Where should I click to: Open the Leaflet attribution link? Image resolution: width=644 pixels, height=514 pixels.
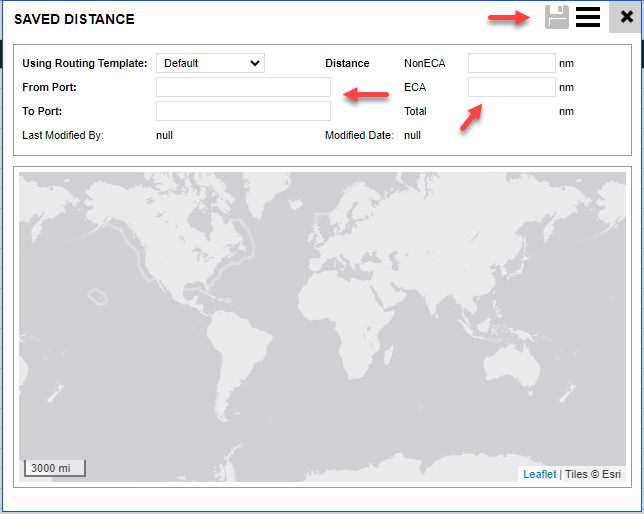point(539,474)
